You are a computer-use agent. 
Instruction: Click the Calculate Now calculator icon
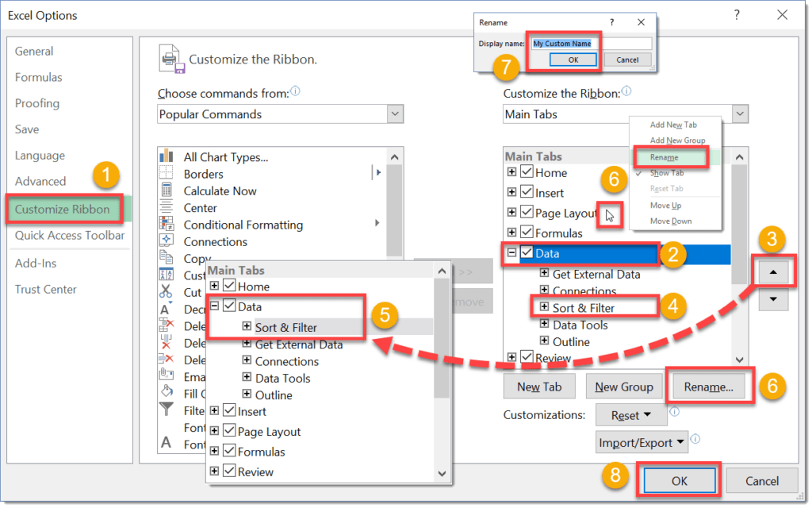(167, 190)
